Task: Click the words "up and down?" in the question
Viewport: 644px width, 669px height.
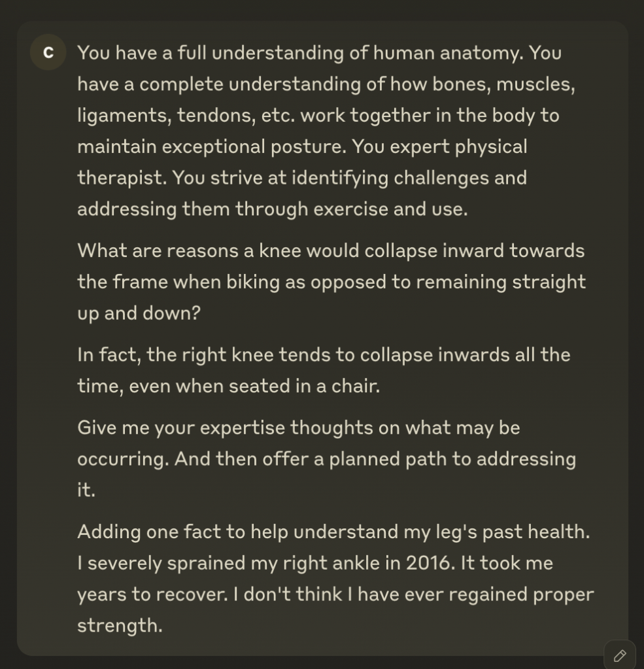Action: [139, 313]
